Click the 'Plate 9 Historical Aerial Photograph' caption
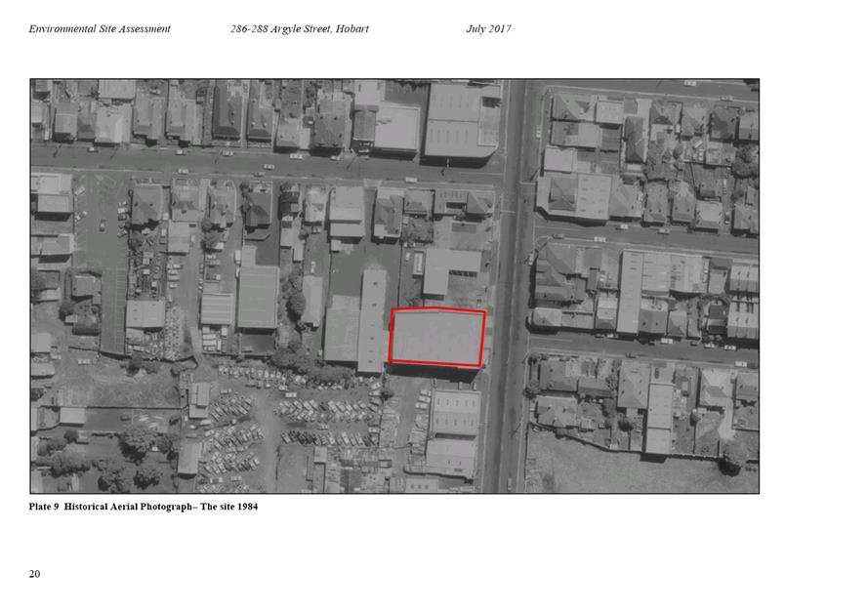The width and height of the screenshot is (868, 613). coord(144,507)
